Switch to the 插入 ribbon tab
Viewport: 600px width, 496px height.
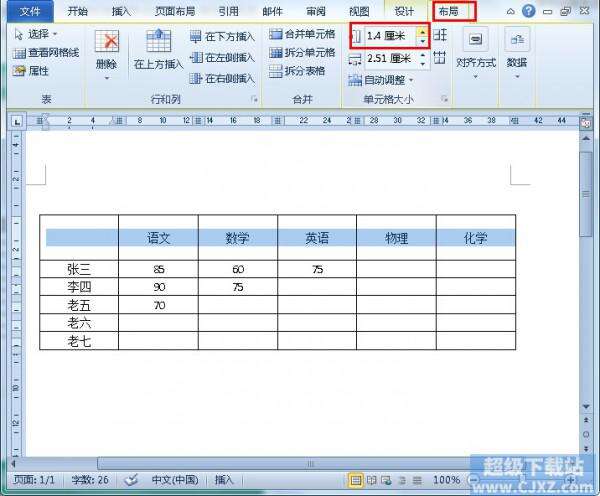point(121,11)
